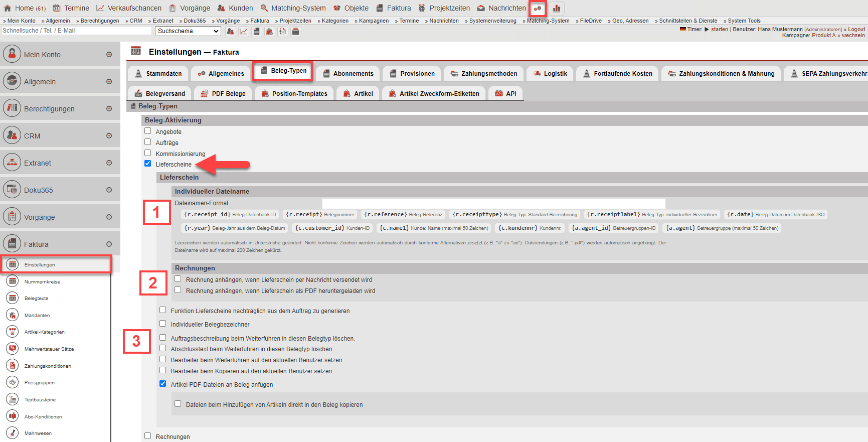Image resolution: width=868 pixels, height=442 pixels.
Task: Open Mehrwertsteuer Sätze in the sidebar
Action: pos(49,349)
